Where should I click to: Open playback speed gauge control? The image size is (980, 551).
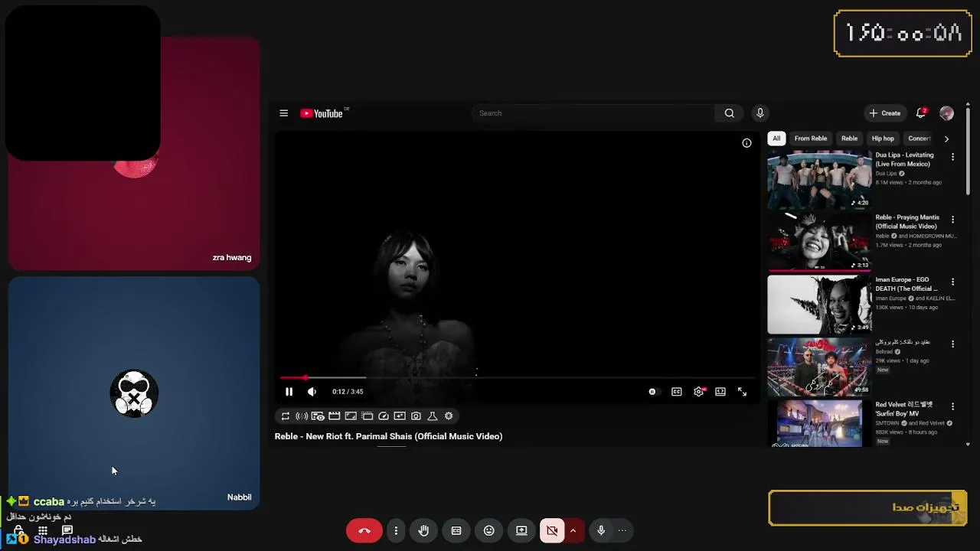pos(384,416)
